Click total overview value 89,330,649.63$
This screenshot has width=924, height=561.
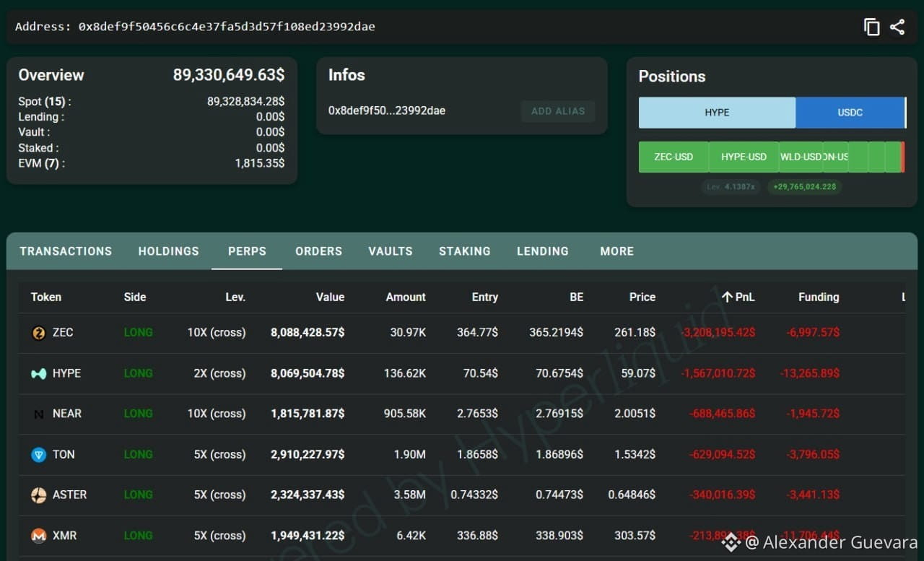229,75
